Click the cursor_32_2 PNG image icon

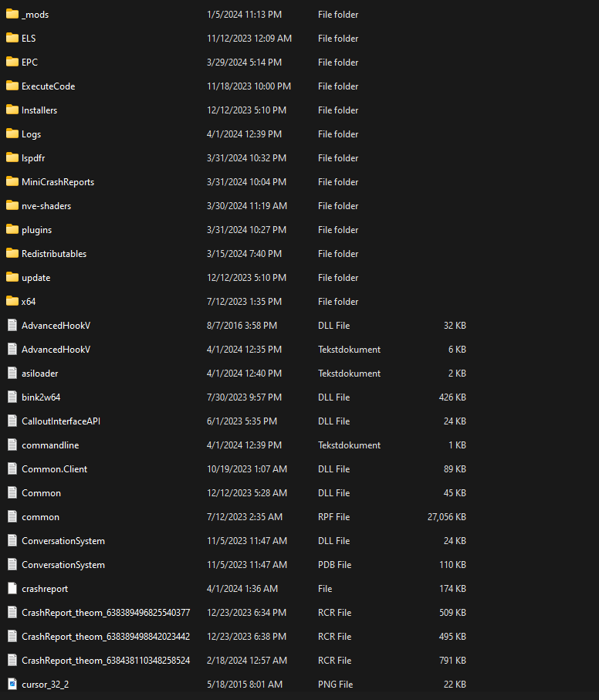[x=12, y=685]
